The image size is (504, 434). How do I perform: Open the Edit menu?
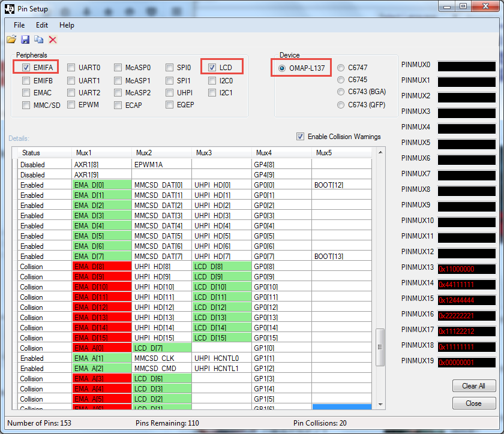coord(42,25)
